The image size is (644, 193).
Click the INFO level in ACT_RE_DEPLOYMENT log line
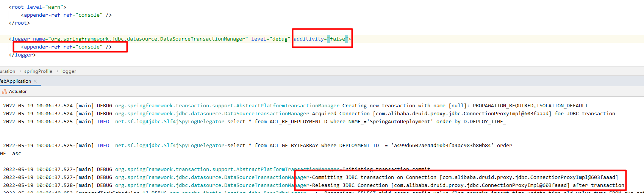(103, 122)
